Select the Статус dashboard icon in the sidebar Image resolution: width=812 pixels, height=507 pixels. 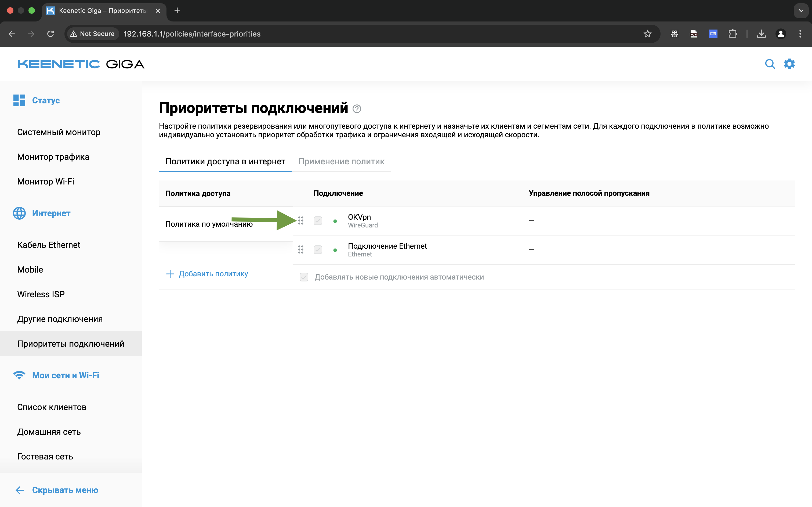[19, 100]
